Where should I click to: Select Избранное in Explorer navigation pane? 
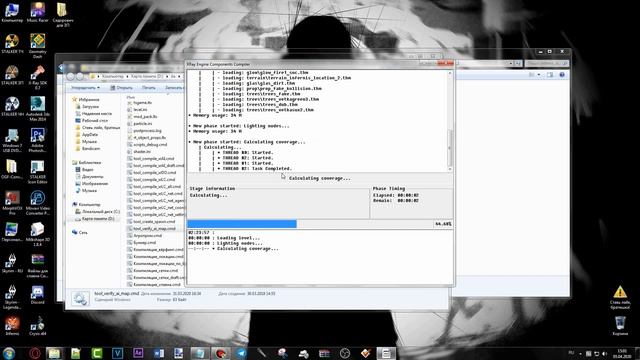86,99
